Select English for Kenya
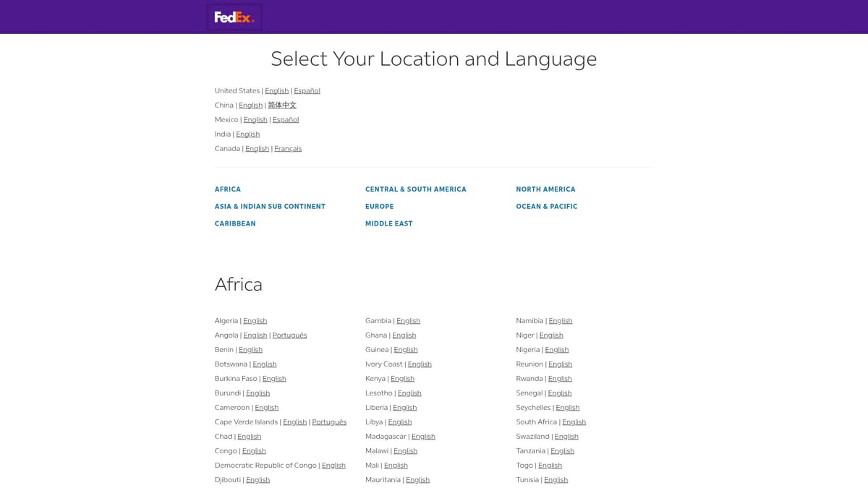 [403, 378]
